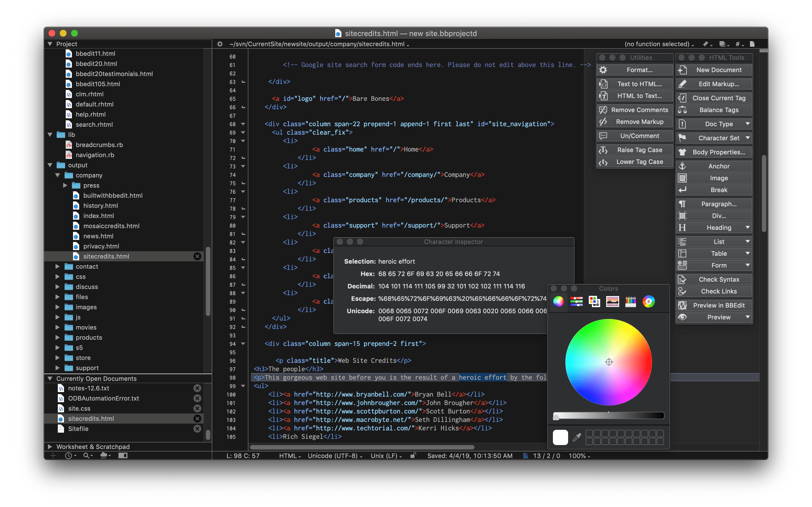The height and width of the screenshot is (507, 812).
Task: Open recent documents clock icon in sidebar footer
Action: tap(69, 455)
